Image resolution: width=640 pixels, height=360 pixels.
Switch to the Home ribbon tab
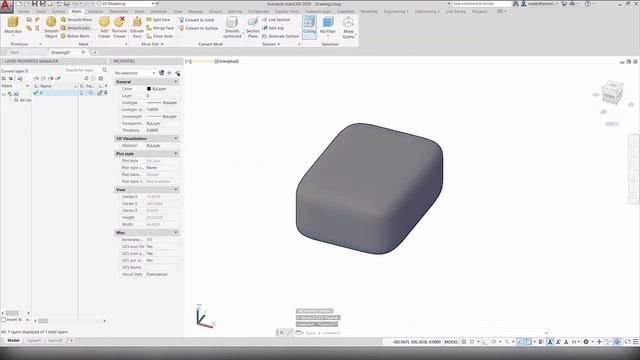pyautogui.click(x=23, y=11)
